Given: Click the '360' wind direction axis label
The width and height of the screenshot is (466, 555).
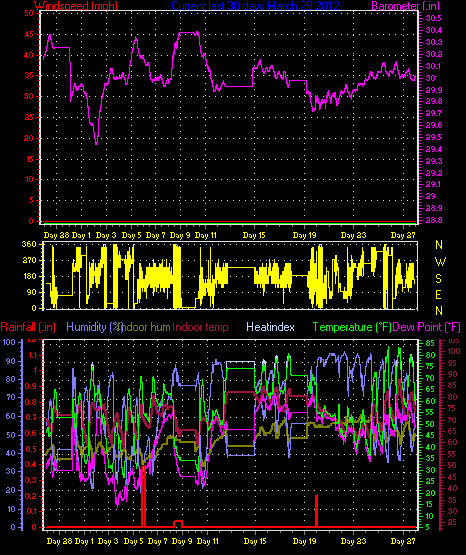Looking at the screenshot, I should (29, 244).
